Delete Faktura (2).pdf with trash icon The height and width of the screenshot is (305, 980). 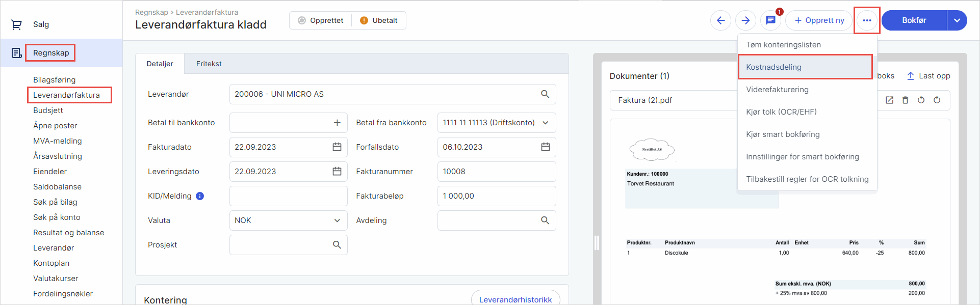click(905, 100)
